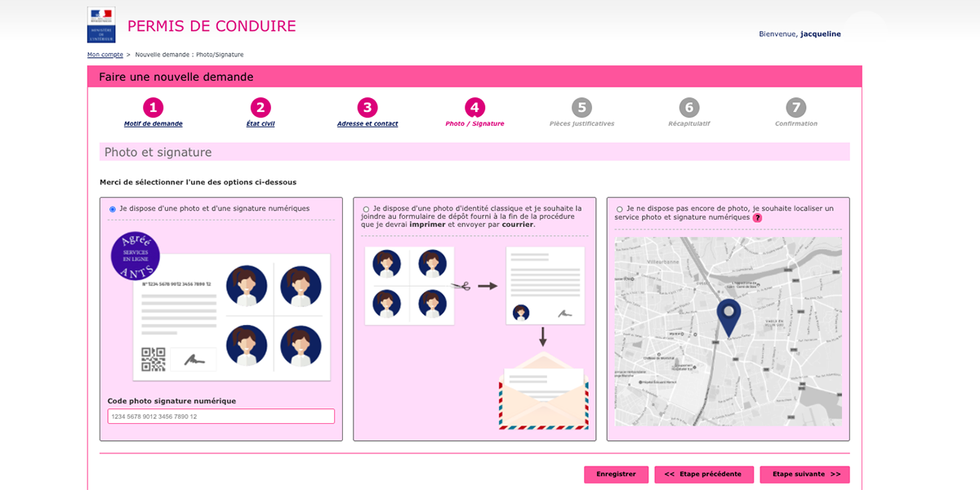Click the Enregistrer button

click(x=616, y=474)
